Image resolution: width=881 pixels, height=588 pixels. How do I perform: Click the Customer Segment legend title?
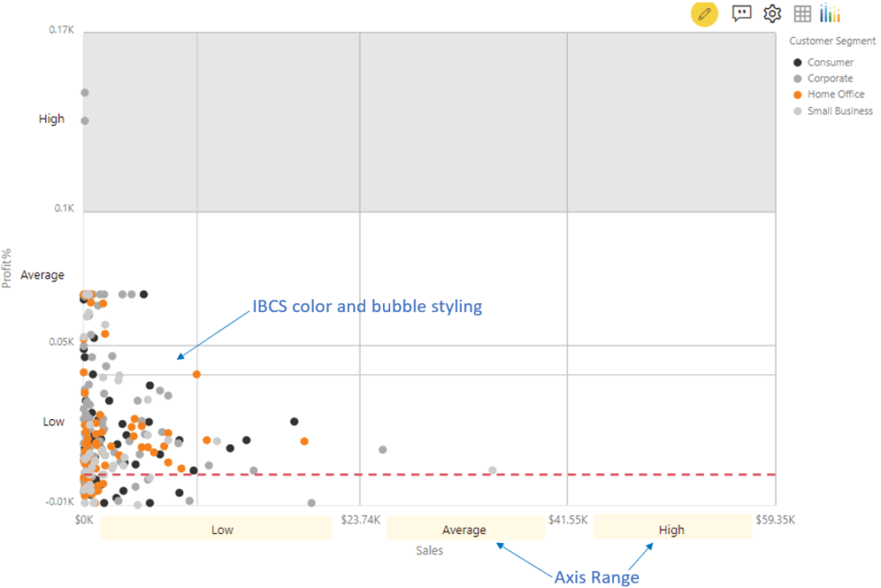[x=832, y=40]
